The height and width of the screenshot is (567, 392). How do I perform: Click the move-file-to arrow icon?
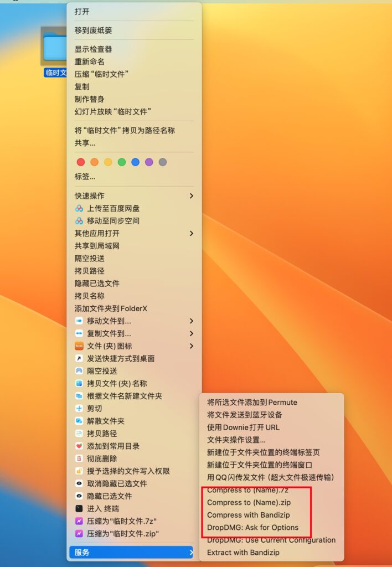coord(79,321)
